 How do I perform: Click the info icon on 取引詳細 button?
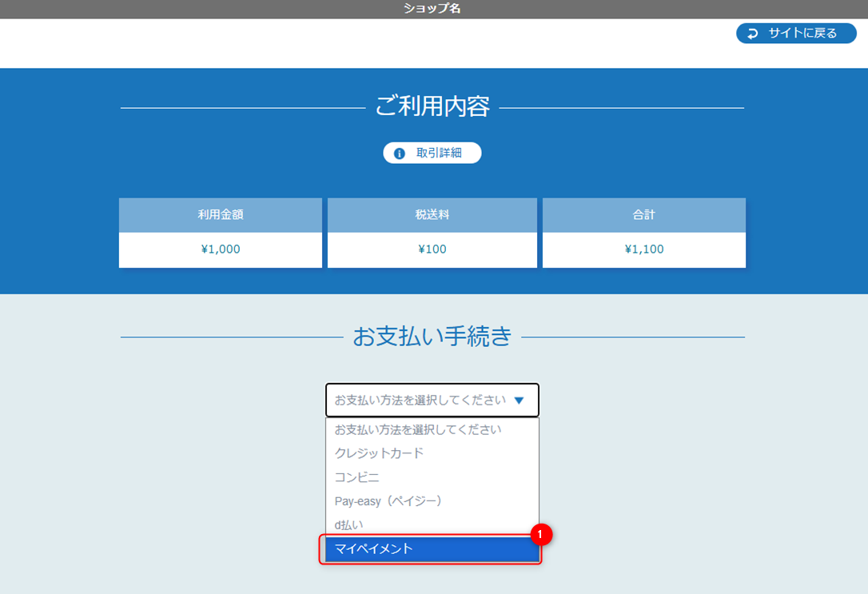400,153
